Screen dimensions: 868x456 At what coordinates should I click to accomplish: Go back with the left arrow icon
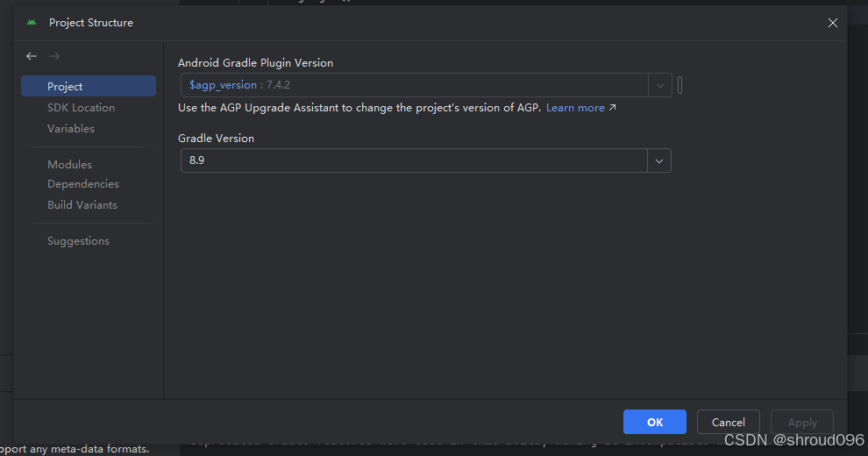[32, 56]
